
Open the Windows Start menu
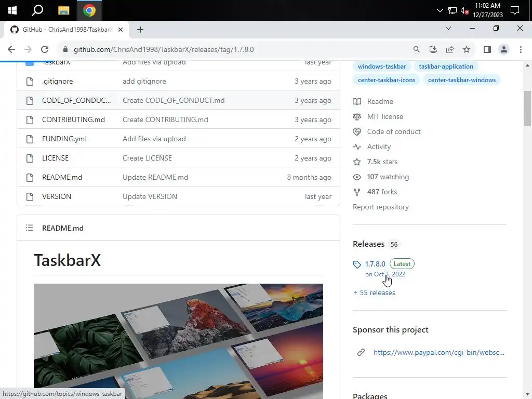(12, 10)
